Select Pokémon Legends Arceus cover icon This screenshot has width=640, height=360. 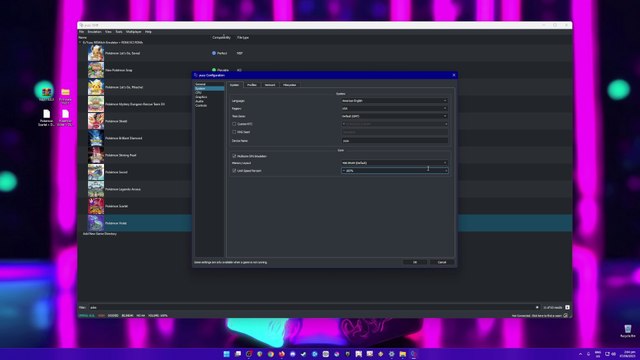96,189
